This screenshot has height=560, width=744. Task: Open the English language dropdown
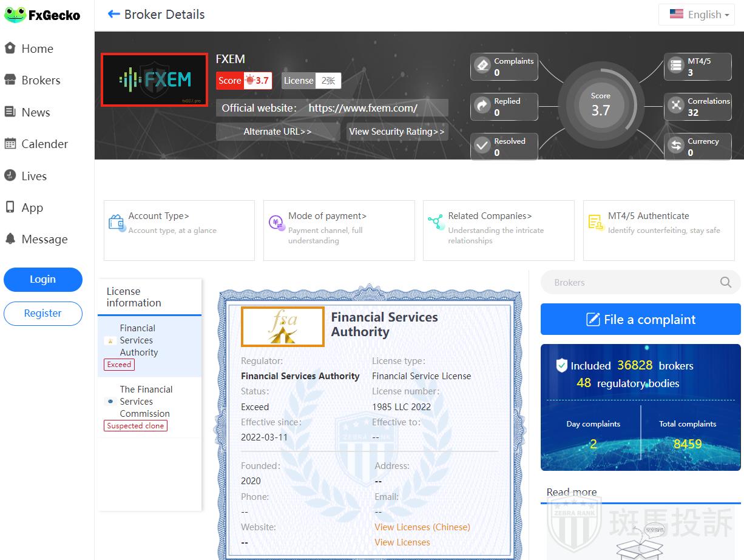coord(699,15)
